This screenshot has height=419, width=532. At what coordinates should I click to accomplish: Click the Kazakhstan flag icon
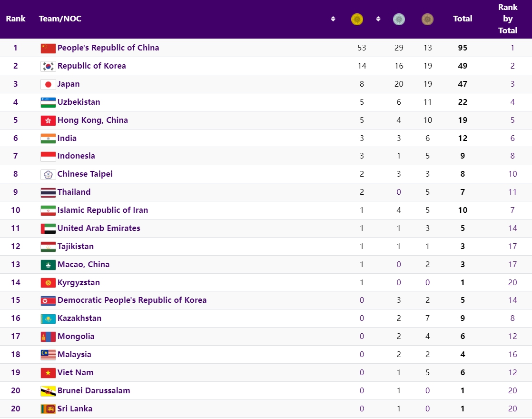click(48, 319)
